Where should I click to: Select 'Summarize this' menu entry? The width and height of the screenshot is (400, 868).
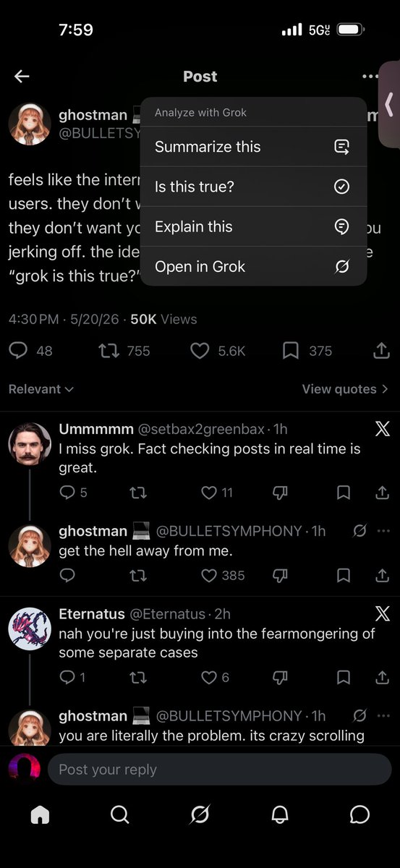click(x=253, y=147)
